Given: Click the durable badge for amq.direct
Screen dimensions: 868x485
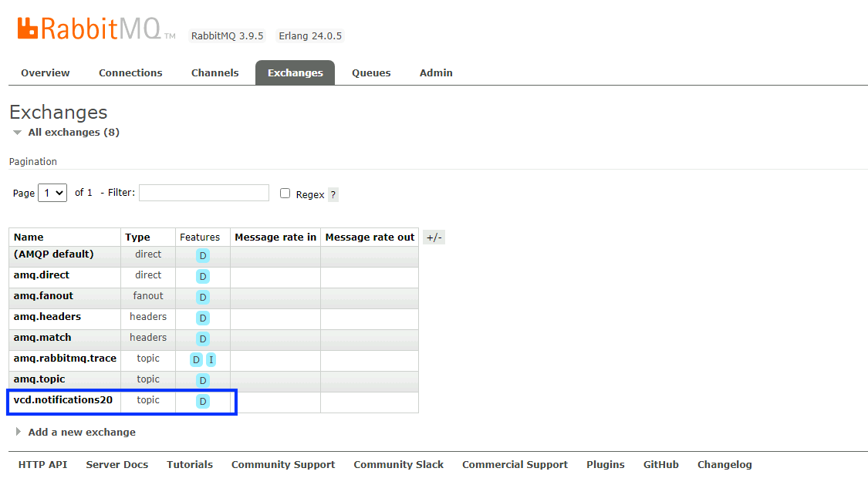Looking at the screenshot, I should (203, 276).
